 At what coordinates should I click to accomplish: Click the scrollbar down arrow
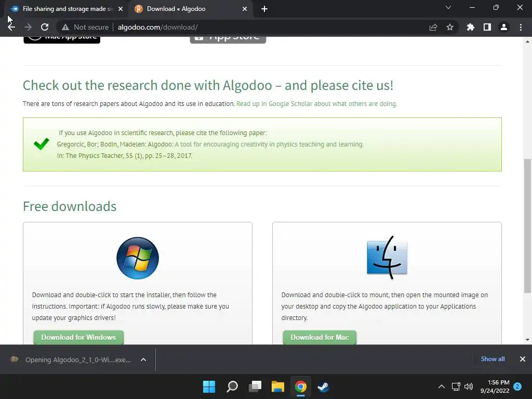click(527, 340)
